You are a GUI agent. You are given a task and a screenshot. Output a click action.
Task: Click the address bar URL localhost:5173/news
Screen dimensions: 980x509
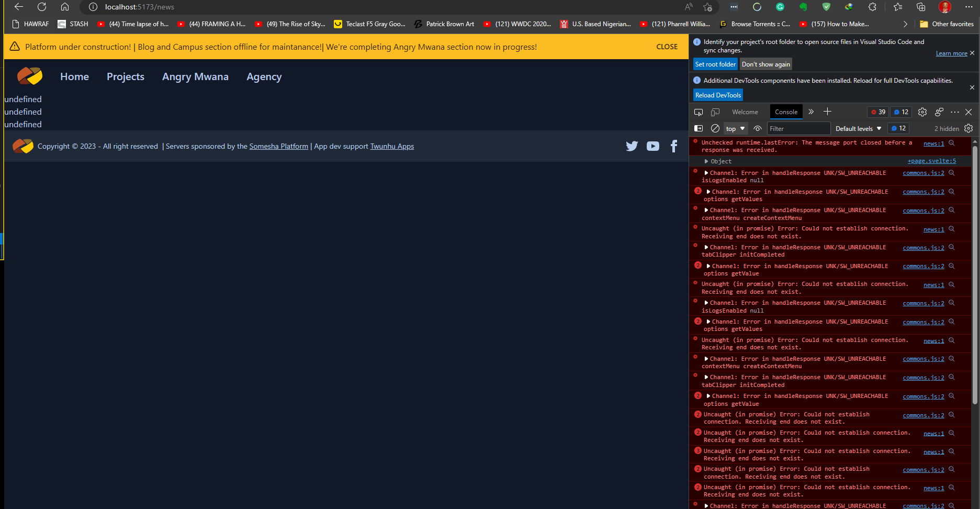(139, 7)
